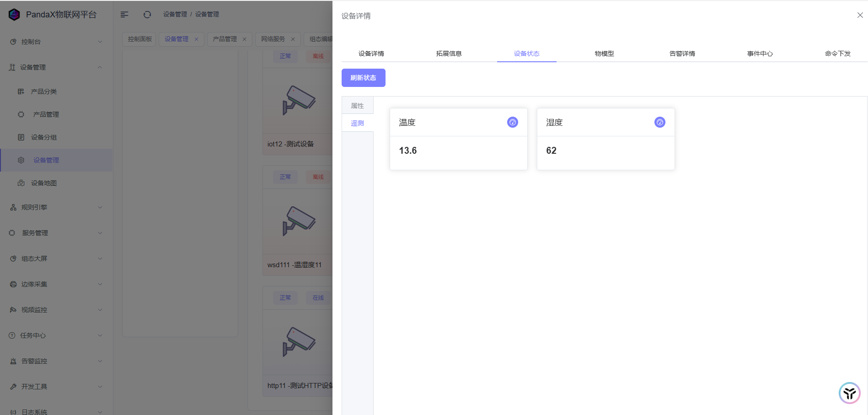Close the 设备详情 drawer

click(x=860, y=15)
